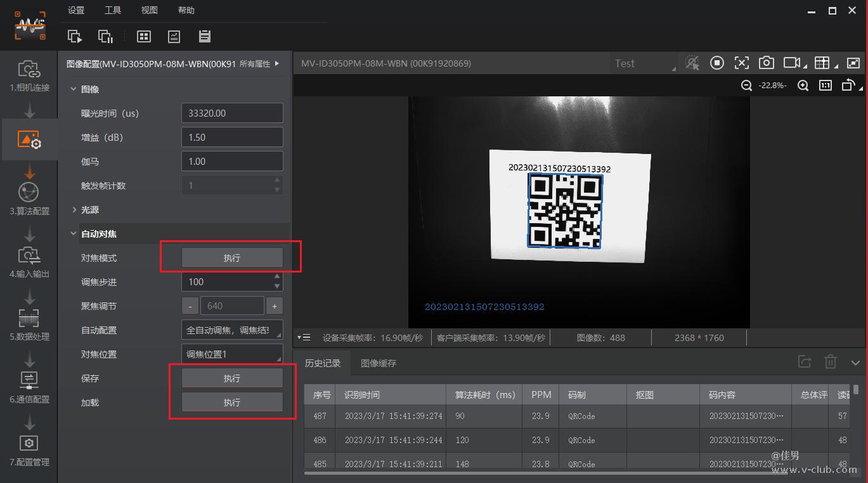Open step 5 data processing

[x=29, y=324]
